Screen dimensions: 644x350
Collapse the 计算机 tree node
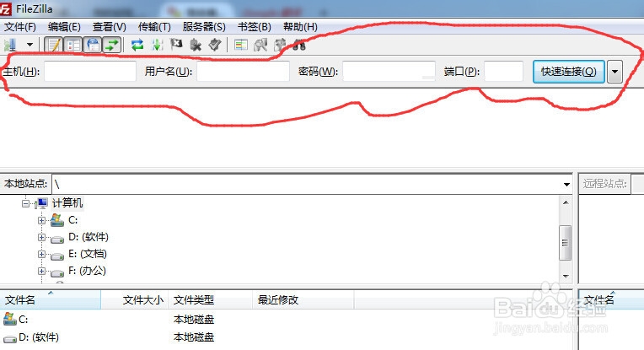pyautogui.click(x=26, y=203)
